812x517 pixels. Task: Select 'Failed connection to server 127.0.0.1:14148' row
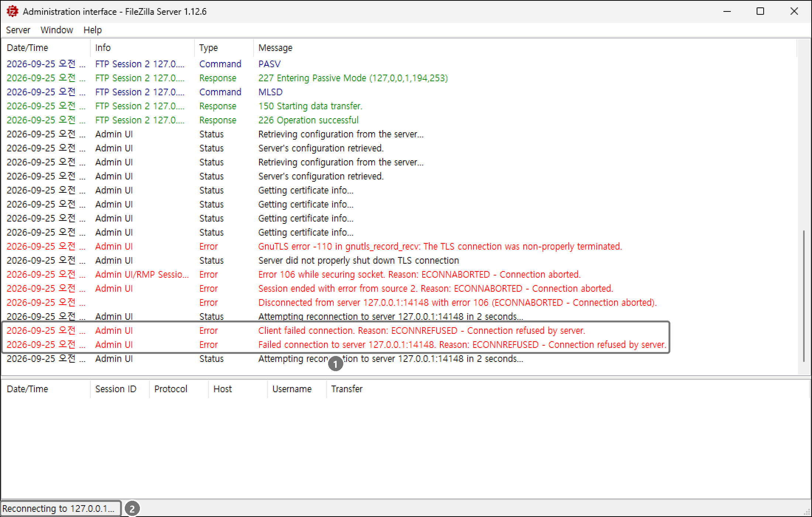pos(399,345)
